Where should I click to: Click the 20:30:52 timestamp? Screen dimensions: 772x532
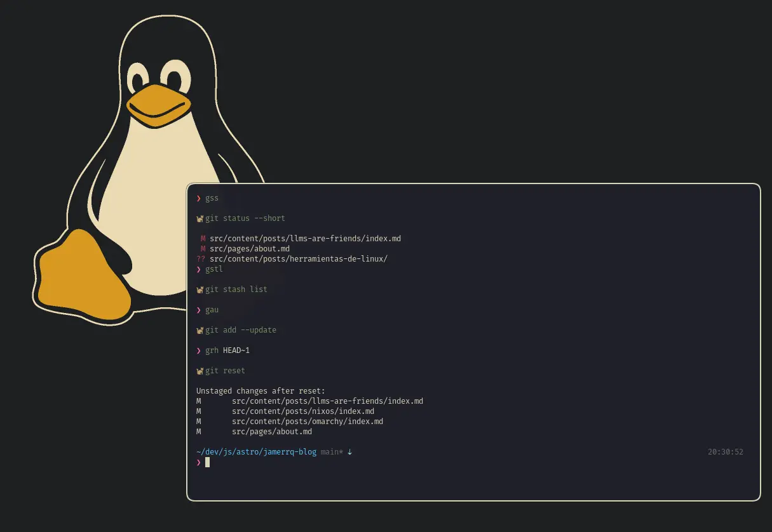click(x=725, y=451)
